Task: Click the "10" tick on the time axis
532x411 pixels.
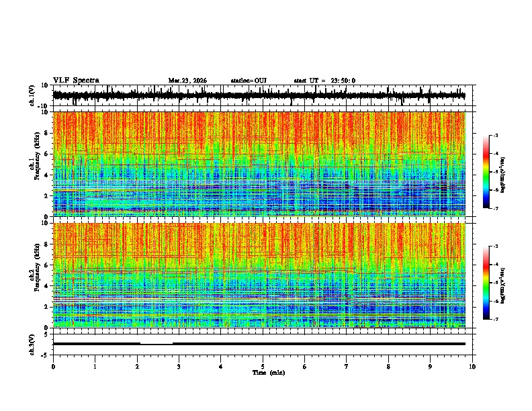Action: [x=472, y=367]
